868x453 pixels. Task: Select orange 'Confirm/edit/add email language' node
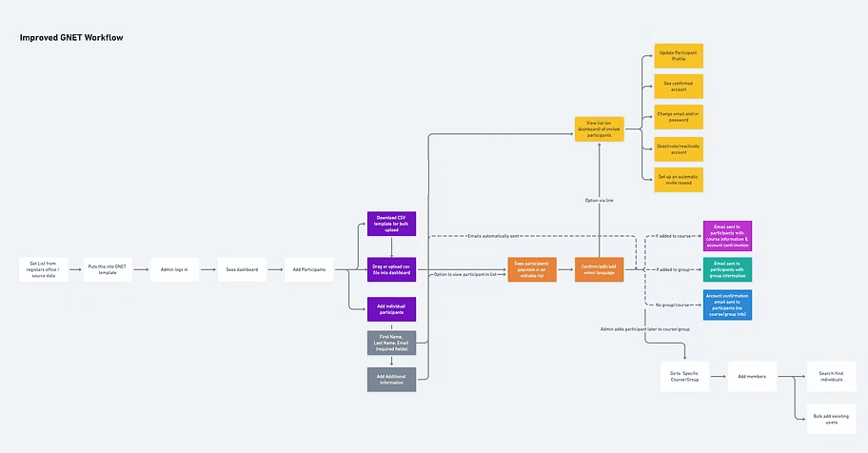[x=599, y=269]
